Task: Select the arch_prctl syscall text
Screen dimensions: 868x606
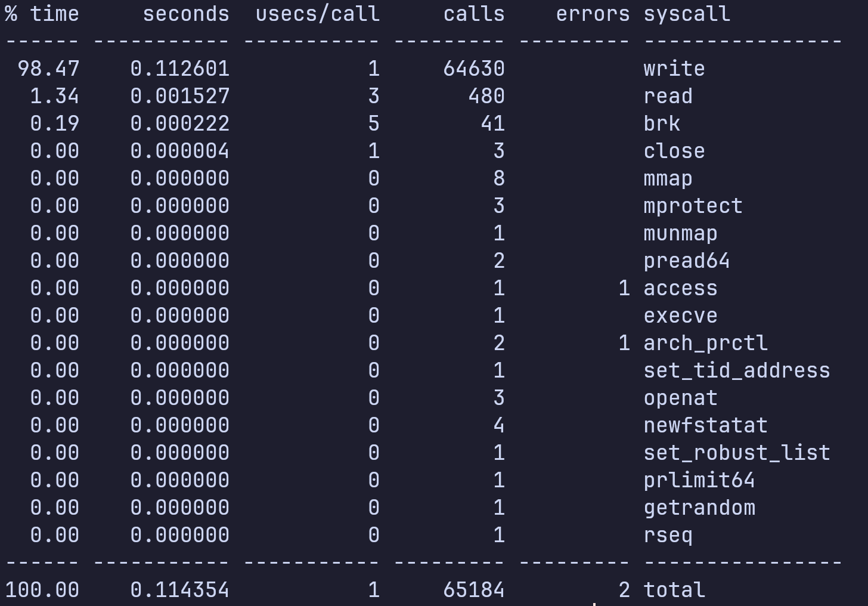Action: (x=706, y=343)
